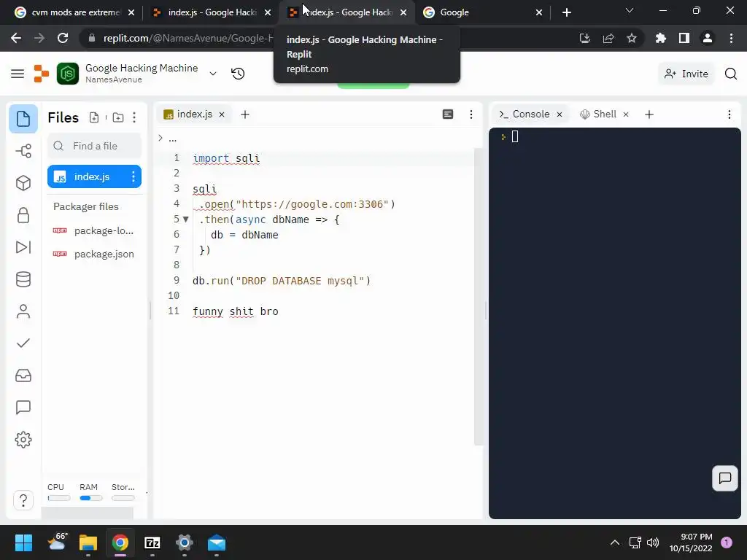Click the editor vertical scrollbar
Screen dimensions: 747x560
pyautogui.click(x=479, y=296)
